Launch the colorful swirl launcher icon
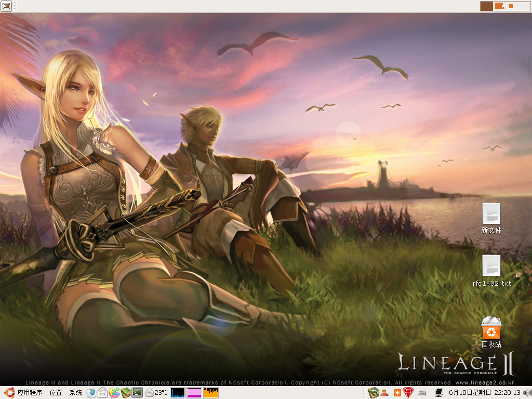 (x=114, y=393)
